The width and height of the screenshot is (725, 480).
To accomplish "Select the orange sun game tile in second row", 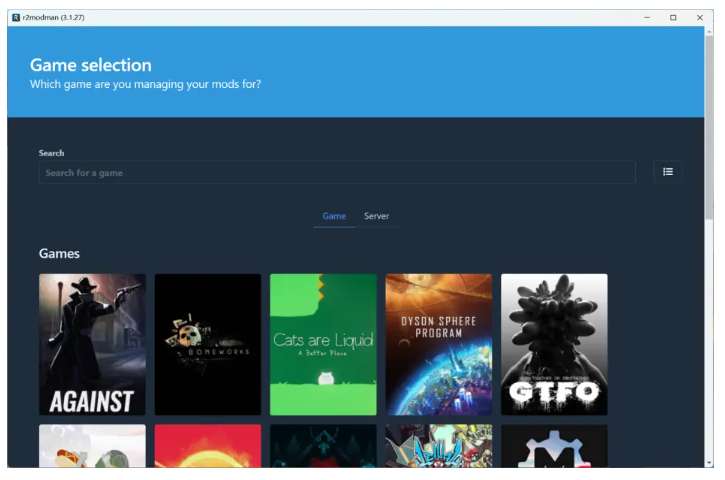I will pyautogui.click(x=208, y=446).
